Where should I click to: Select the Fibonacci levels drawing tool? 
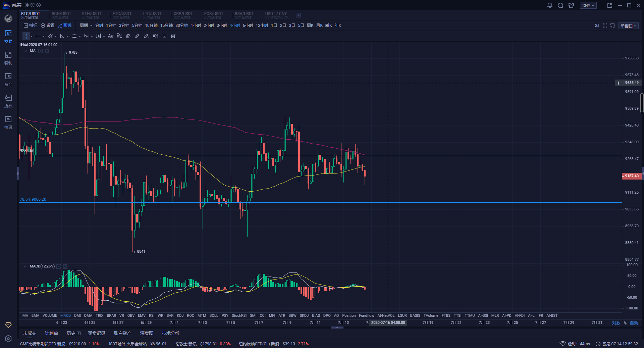(74, 36)
